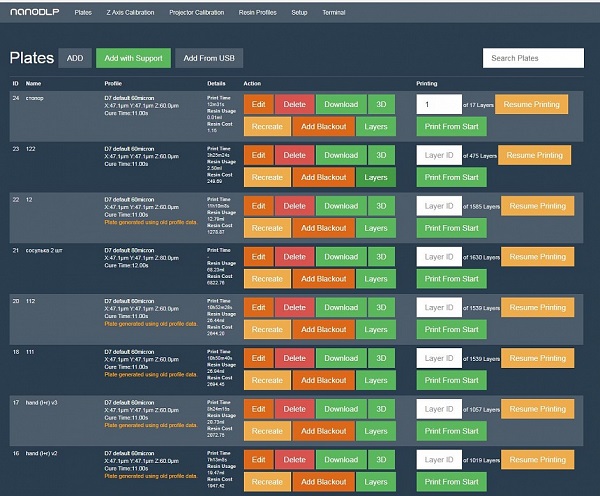The height and width of the screenshot is (496, 600).
Task: Open 3D view for plate 21
Action: click(381, 257)
